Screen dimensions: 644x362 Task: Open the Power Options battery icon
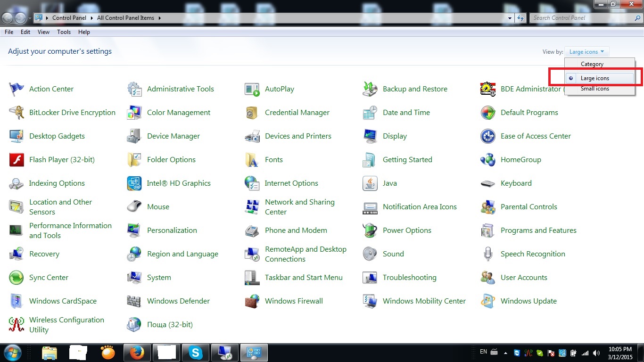click(x=370, y=230)
